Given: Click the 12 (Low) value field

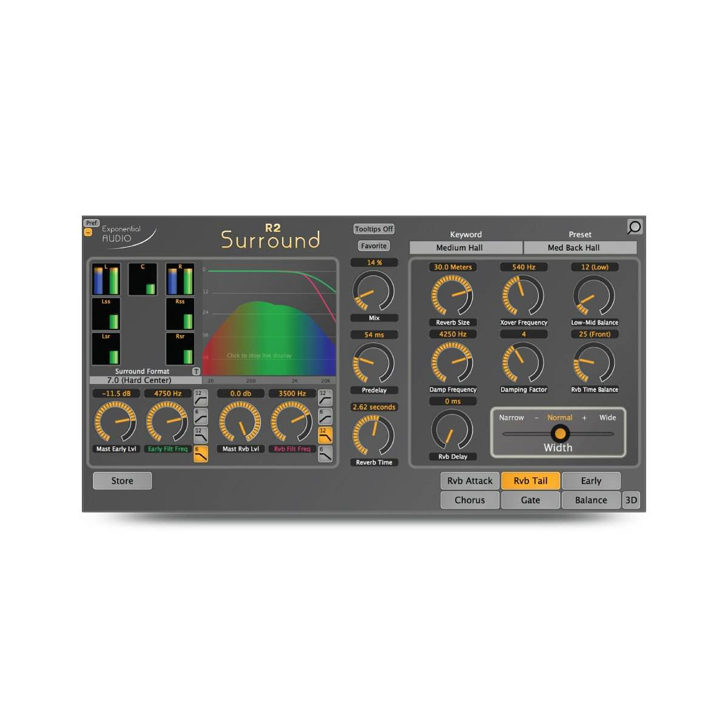Looking at the screenshot, I should [595, 267].
